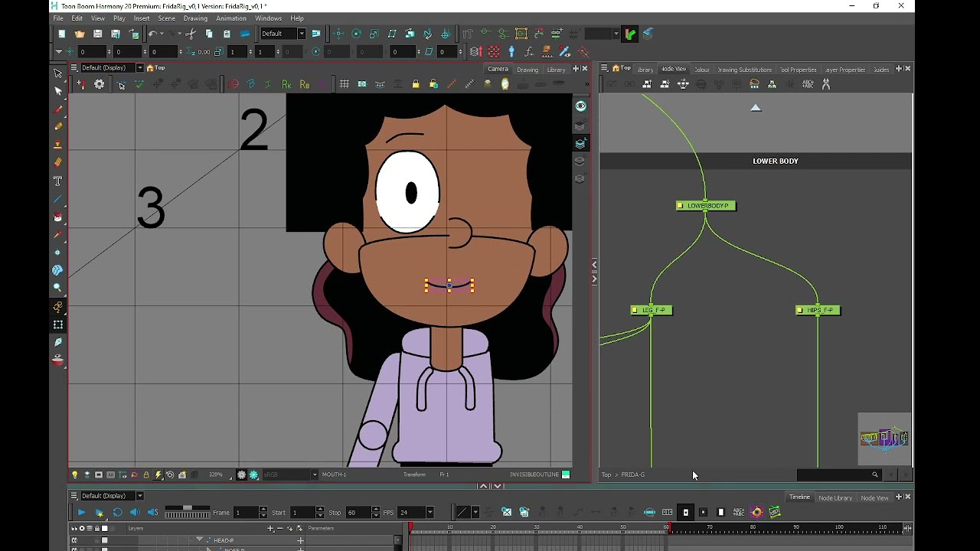Screen dimensions: 980x551
Task: Click the red pliers icon in Node View toolbar
Action: point(825,84)
